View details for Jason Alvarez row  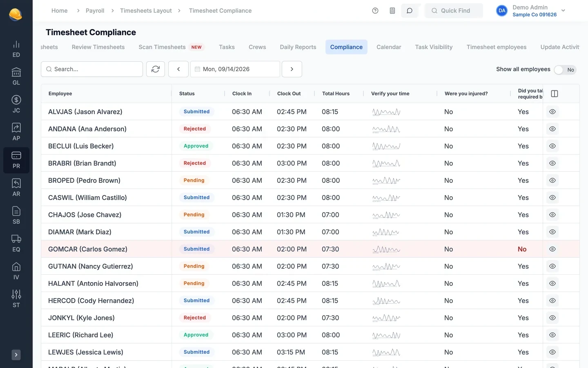[552, 112]
